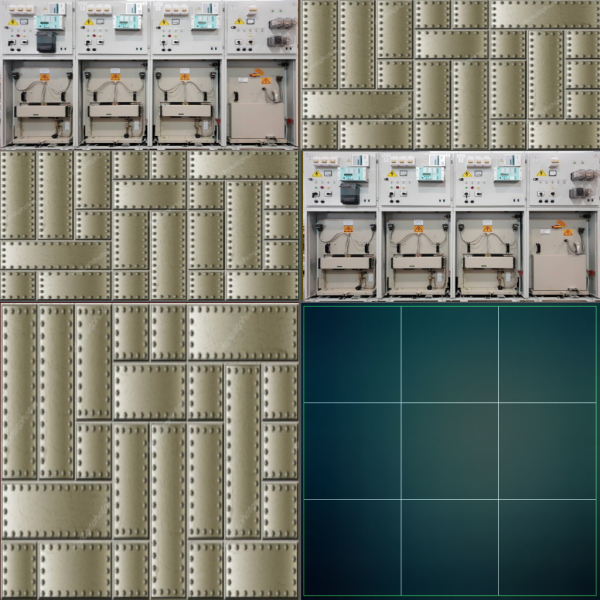This screenshot has width=600, height=600.
Task: Select the bottom-right cell of the teal grid
Action: 547,547
